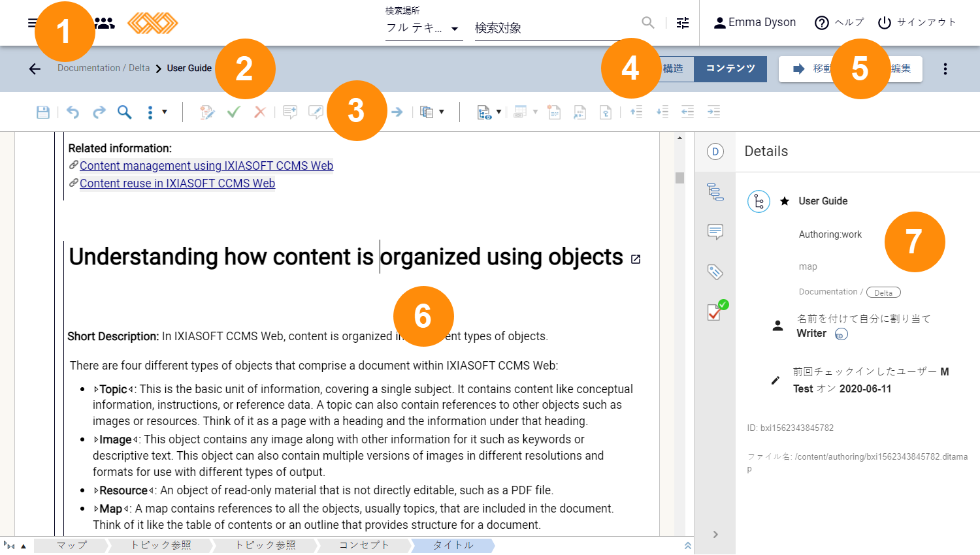Collapse the right side panel chevron

click(x=715, y=534)
